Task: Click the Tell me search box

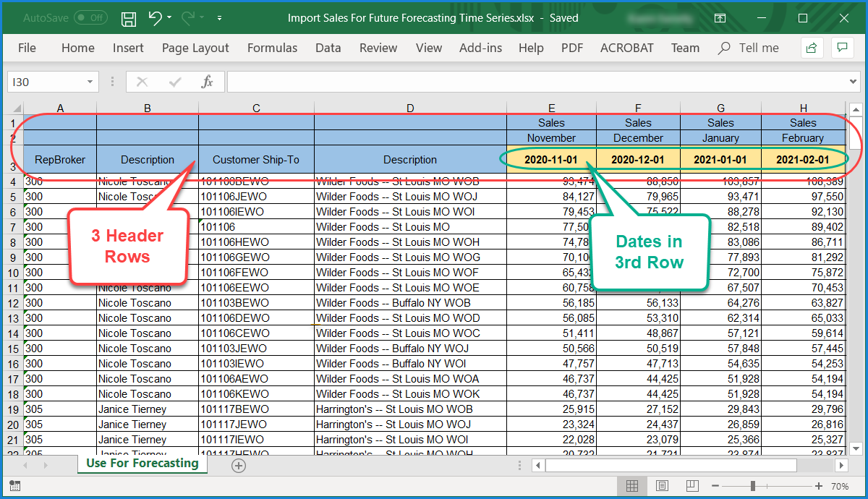Action: (749, 48)
